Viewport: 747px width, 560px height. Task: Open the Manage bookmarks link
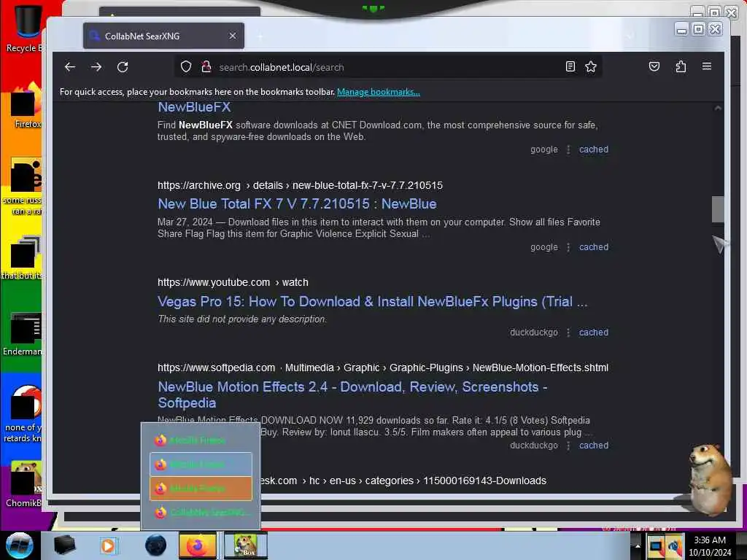[x=379, y=92]
